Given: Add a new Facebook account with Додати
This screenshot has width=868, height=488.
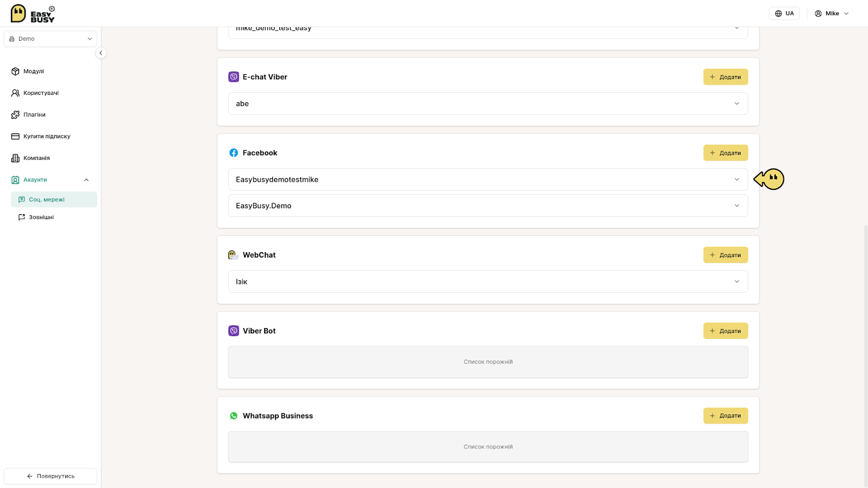Looking at the screenshot, I should (726, 153).
